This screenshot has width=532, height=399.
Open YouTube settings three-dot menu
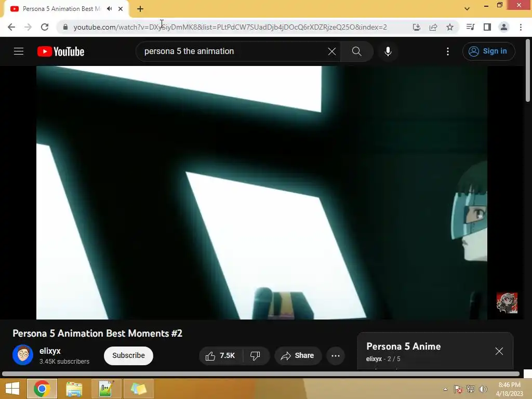coord(448,51)
